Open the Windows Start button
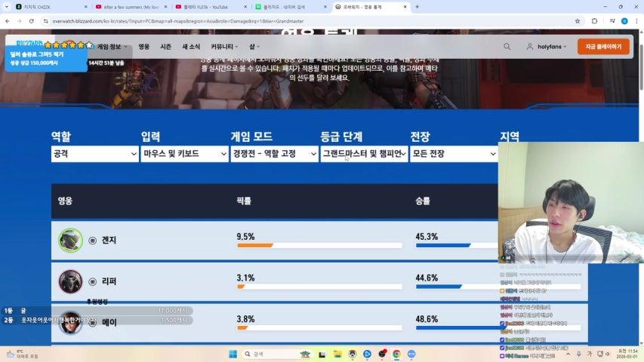The width and height of the screenshot is (644, 362). click(233, 354)
